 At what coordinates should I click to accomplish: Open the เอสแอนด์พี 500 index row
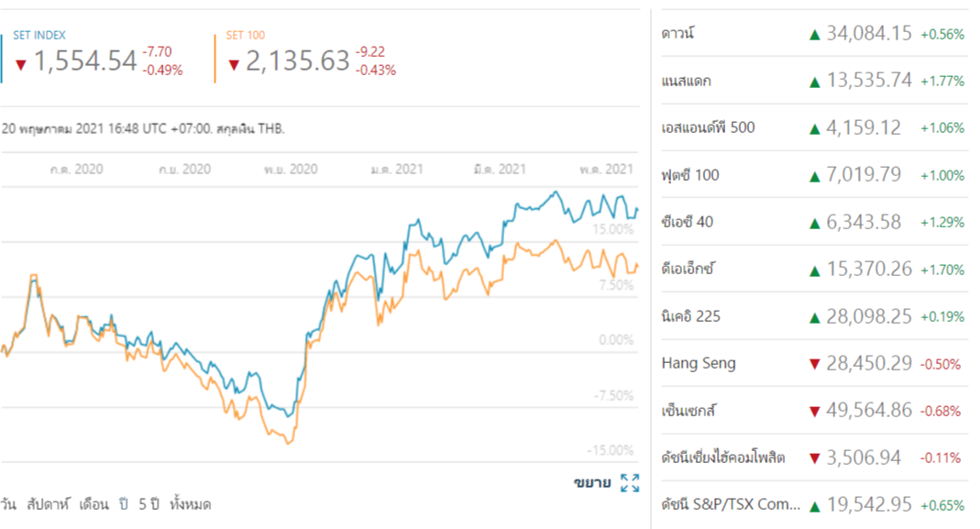point(708,127)
